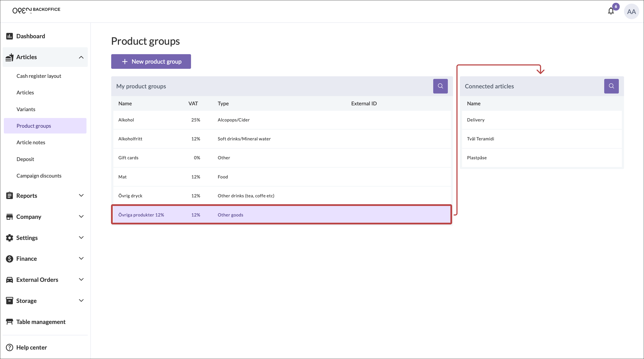Click New product group button
Screen dimensions: 644x359
point(151,61)
